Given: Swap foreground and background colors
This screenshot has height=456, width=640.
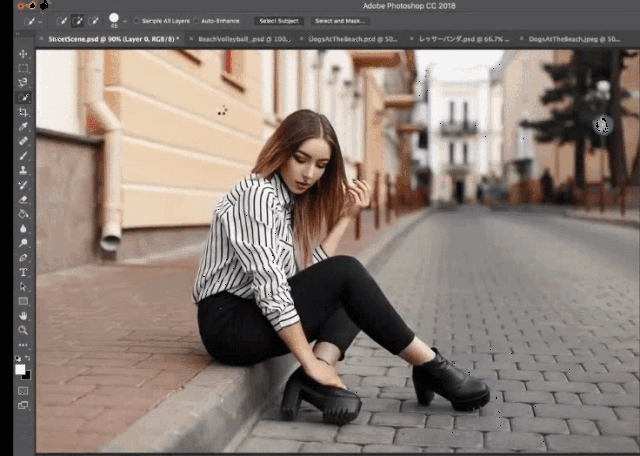Looking at the screenshot, I should (28, 359).
